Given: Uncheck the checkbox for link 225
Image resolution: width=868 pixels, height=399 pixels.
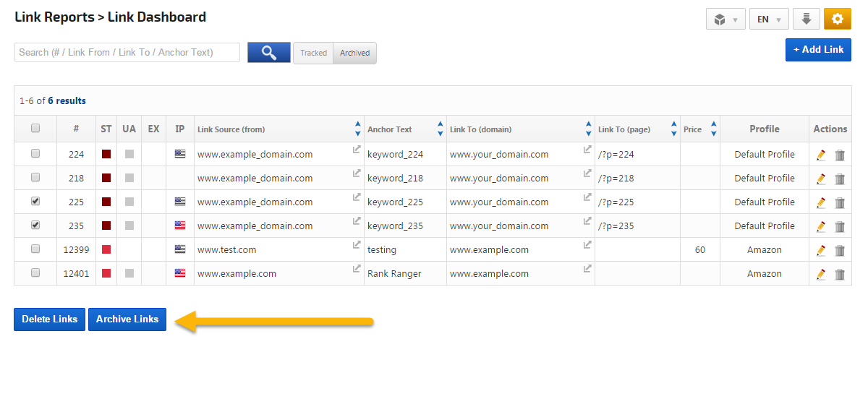Looking at the screenshot, I should coord(35,202).
